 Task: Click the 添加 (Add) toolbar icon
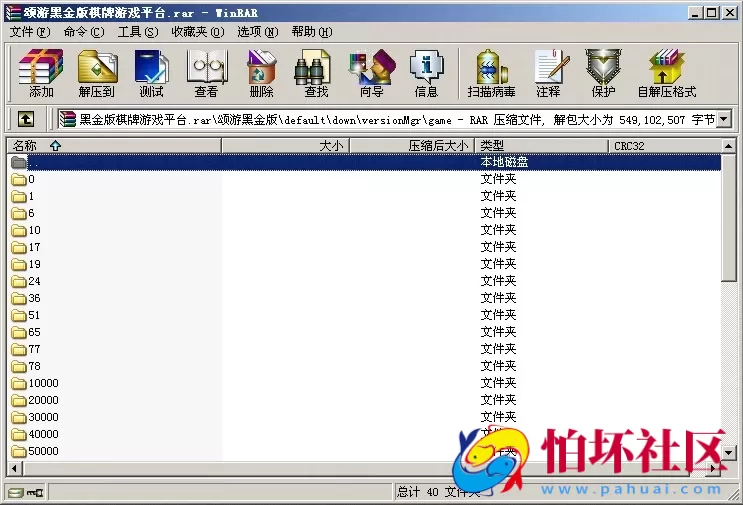click(x=41, y=73)
